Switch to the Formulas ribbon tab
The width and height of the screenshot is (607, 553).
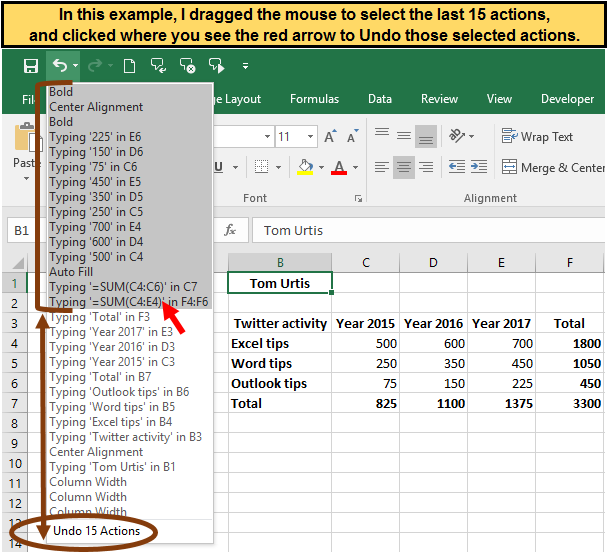click(x=314, y=99)
